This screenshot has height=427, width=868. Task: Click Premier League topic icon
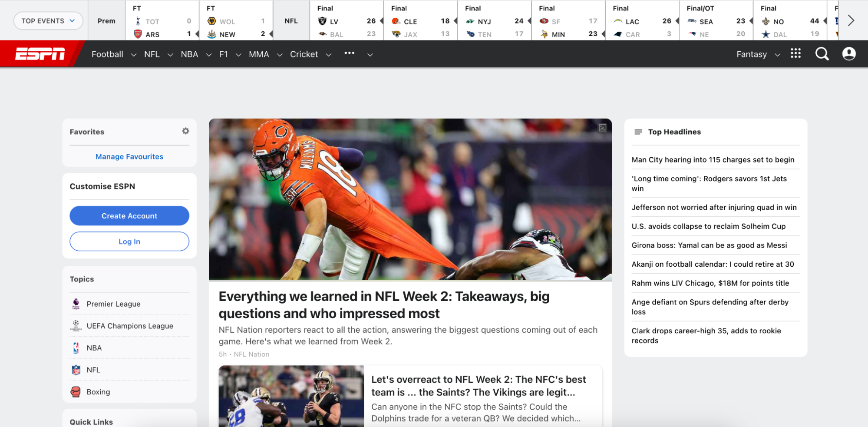point(76,304)
